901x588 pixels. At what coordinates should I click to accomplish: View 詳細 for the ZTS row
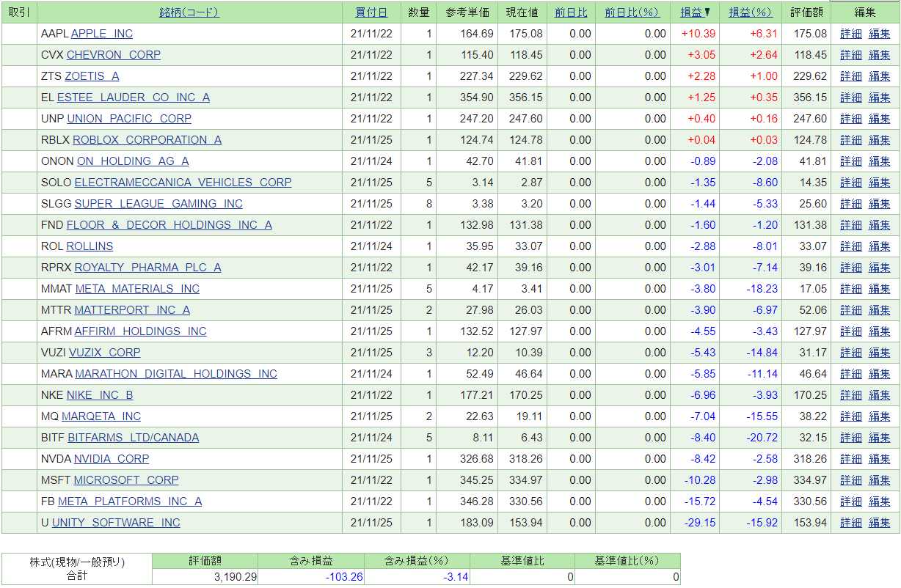(851, 76)
